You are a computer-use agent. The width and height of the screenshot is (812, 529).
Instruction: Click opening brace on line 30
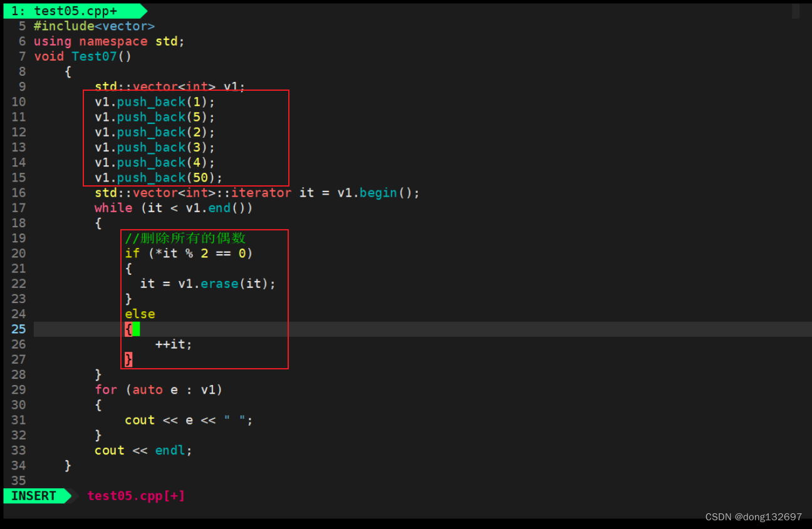point(98,404)
